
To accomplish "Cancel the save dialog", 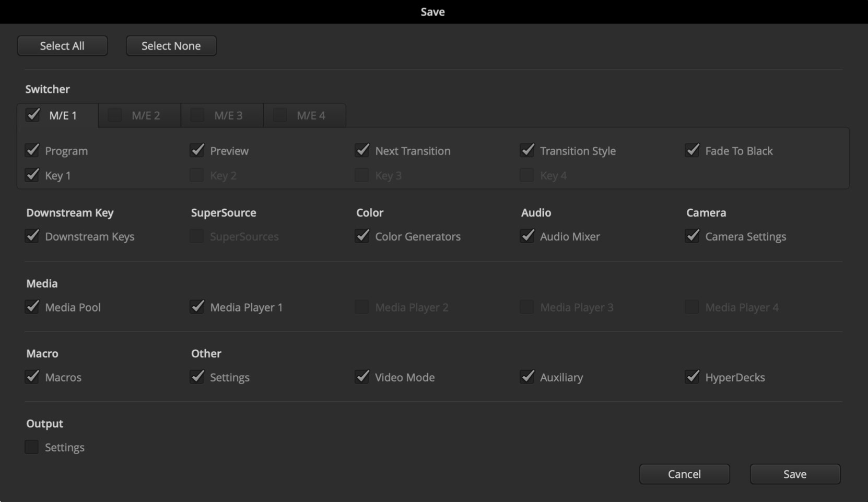I will (684, 474).
